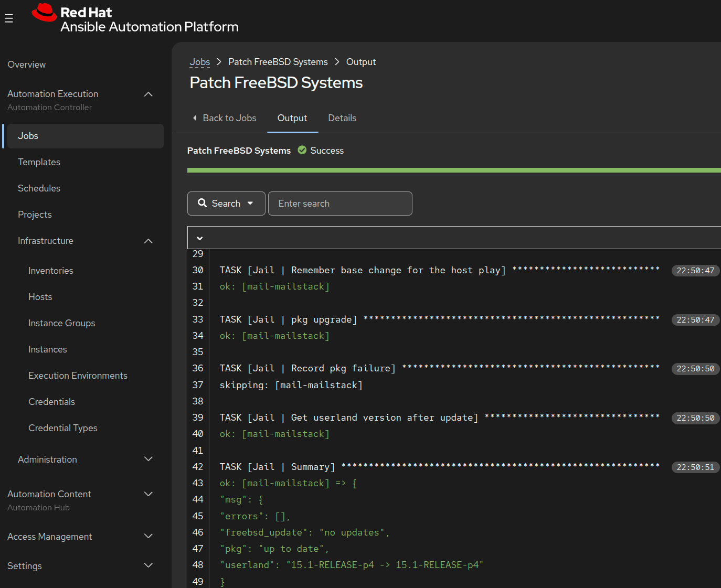Click Patch FreeBSD Systems breadcrumb
721x588 pixels.
278,62
